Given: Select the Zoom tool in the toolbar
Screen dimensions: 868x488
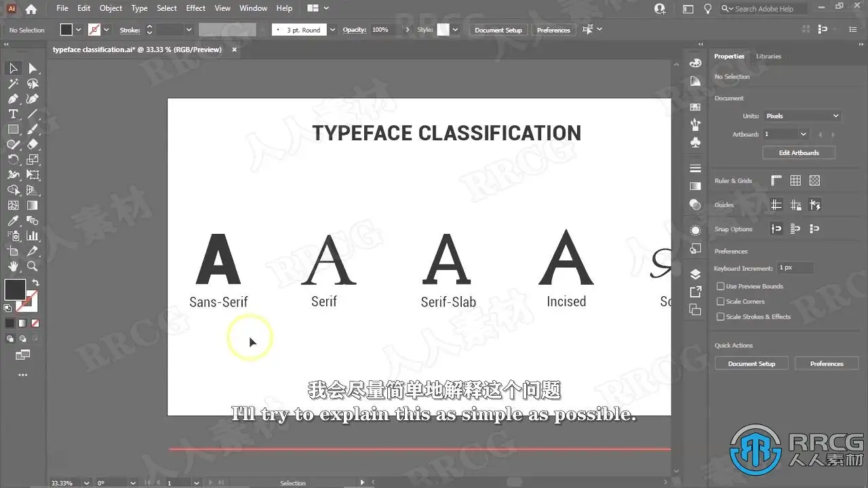Looking at the screenshot, I should 33,266.
